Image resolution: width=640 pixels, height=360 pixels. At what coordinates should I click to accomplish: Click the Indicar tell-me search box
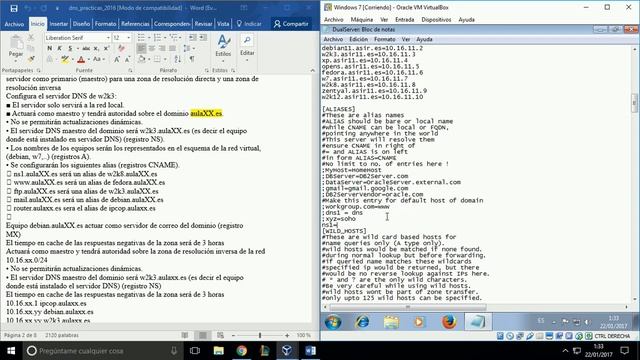pos(249,24)
